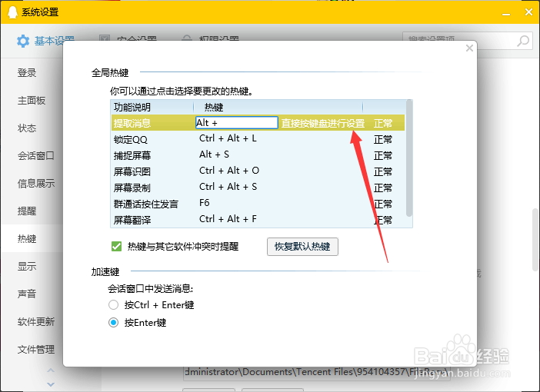The image size is (540, 392).
Task: Select the 按Ctrl + Enter键 radio option
Action: (113, 305)
